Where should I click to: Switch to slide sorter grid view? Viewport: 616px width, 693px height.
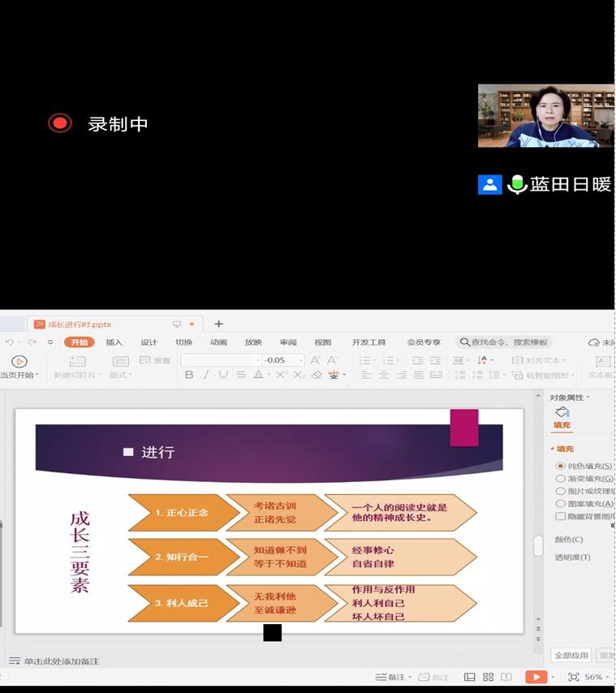(488, 677)
